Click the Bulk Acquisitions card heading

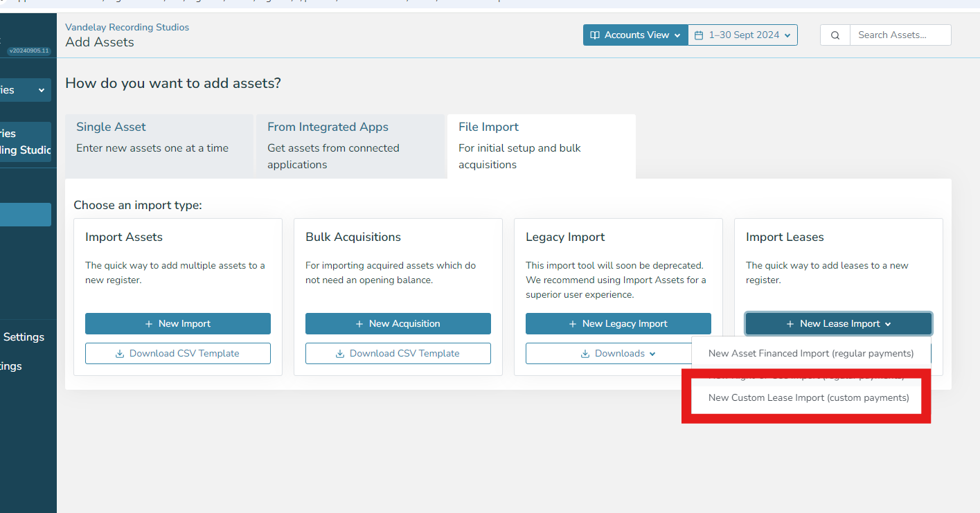(353, 237)
